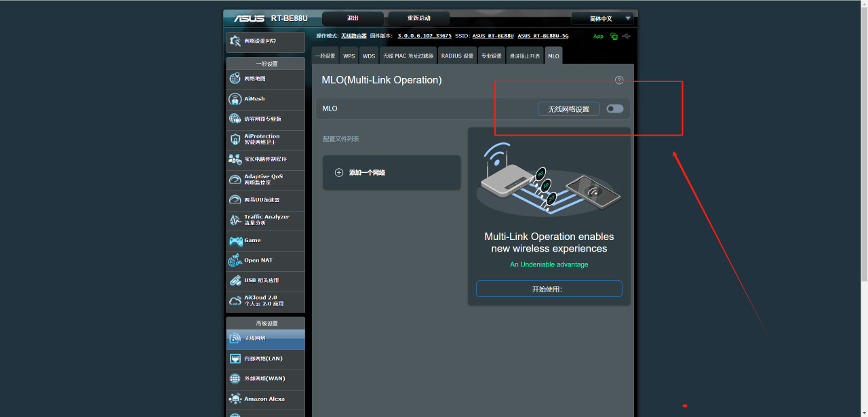Open the 内部网络(LAN) icon
The height and width of the screenshot is (417, 868).
pyautogui.click(x=235, y=359)
